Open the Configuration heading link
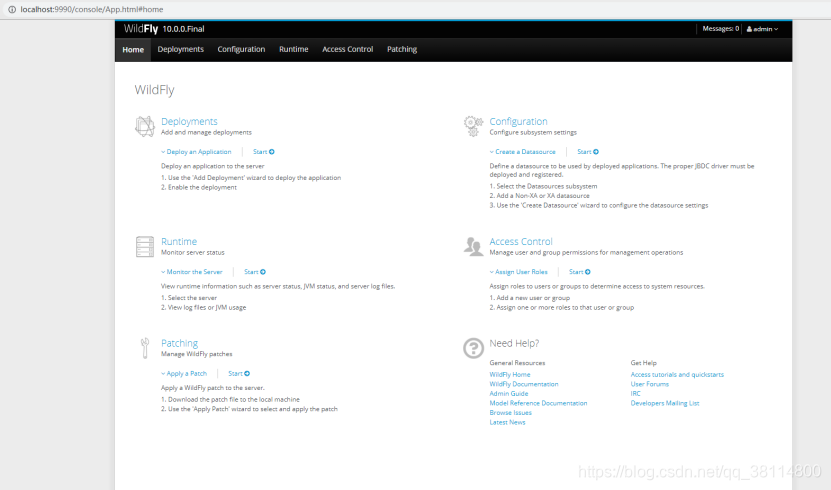The height and width of the screenshot is (490, 831). pyautogui.click(x=518, y=121)
